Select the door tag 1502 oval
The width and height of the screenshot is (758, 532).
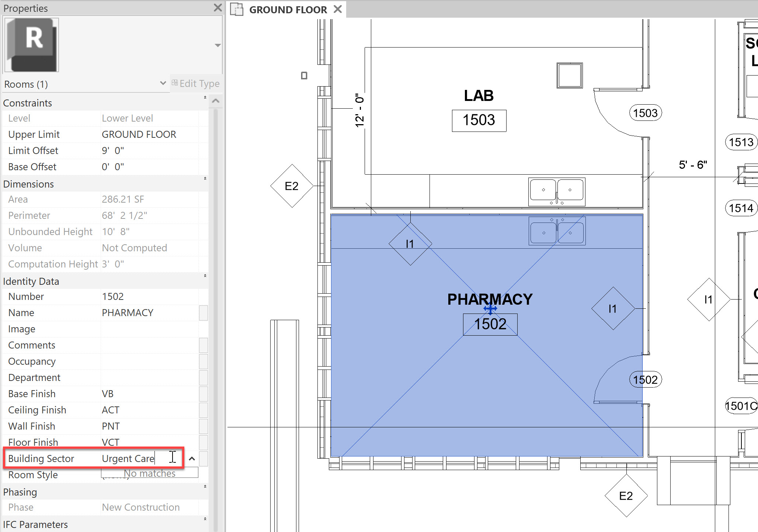(x=645, y=379)
